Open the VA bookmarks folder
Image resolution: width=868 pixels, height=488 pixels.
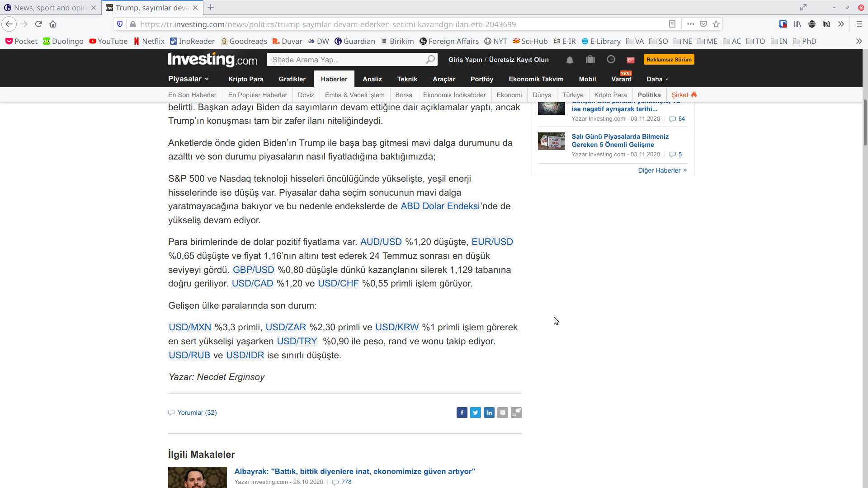click(635, 41)
